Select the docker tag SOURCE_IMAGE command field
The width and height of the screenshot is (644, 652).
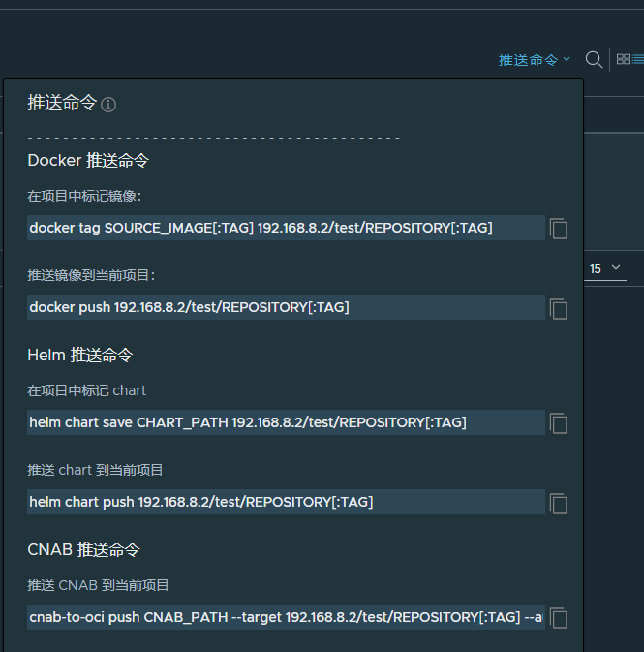286,228
